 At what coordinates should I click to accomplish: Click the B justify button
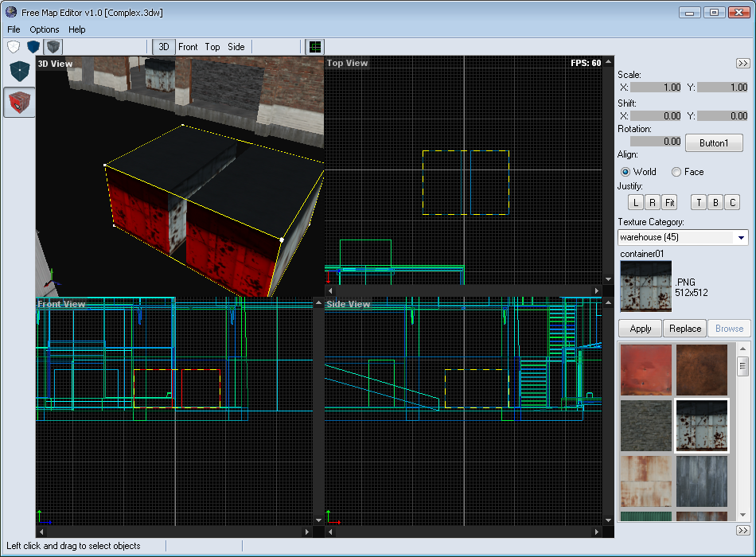pos(715,203)
